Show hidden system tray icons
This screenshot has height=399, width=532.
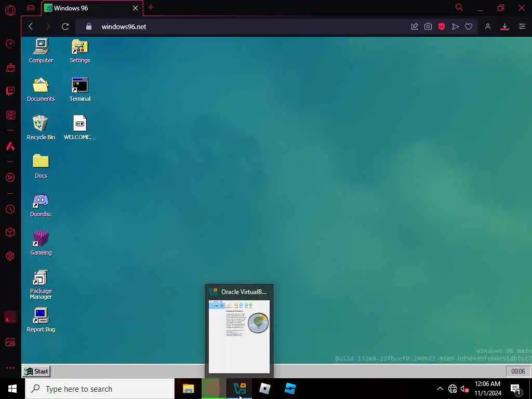(440, 389)
